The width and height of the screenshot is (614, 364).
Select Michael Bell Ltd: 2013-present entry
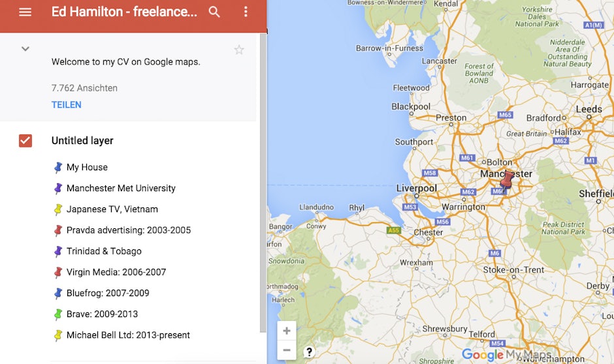click(128, 335)
